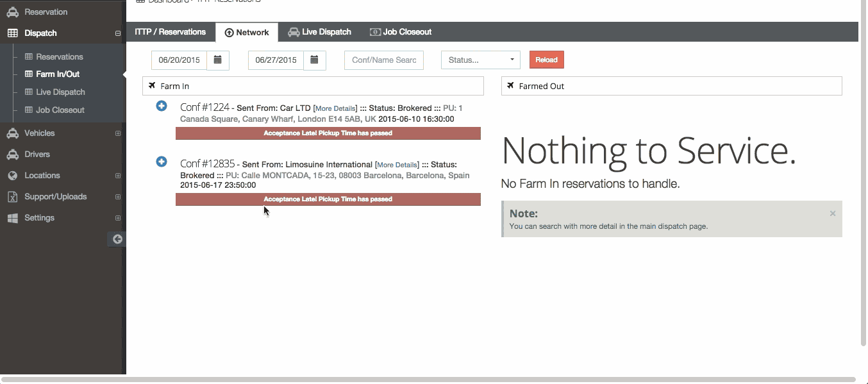The height and width of the screenshot is (384, 868).
Task: Expand the Vehicles sidebar menu
Action: [x=118, y=133]
